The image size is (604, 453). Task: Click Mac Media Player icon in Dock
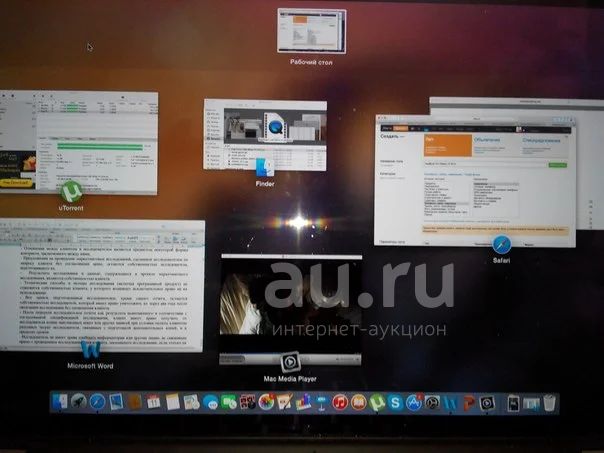point(487,403)
